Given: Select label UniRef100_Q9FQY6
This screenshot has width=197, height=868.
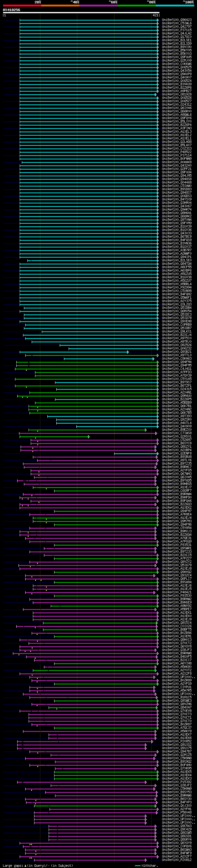Looking at the screenshot, I should 177,118.
